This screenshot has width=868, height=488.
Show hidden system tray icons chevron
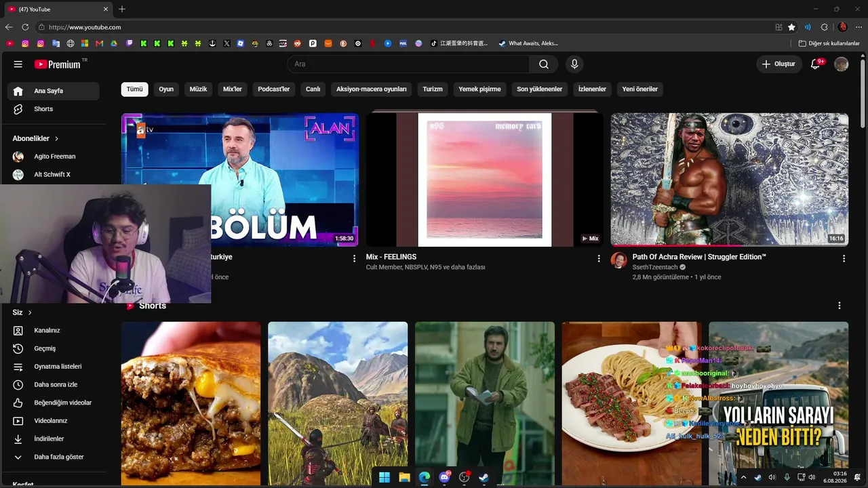(x=743, y=477)
